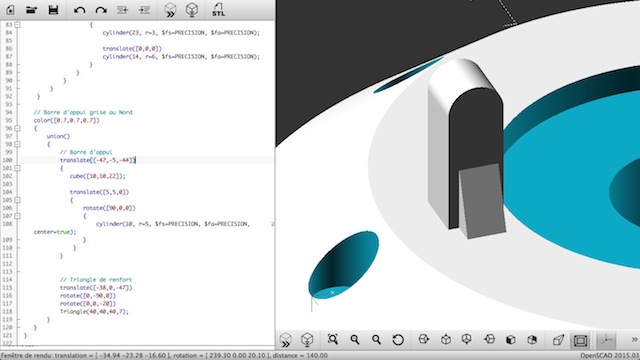640x360 pixels.
Task: Click the "cylinder(14, r=6" line 87
Action: tap(181, 56)
